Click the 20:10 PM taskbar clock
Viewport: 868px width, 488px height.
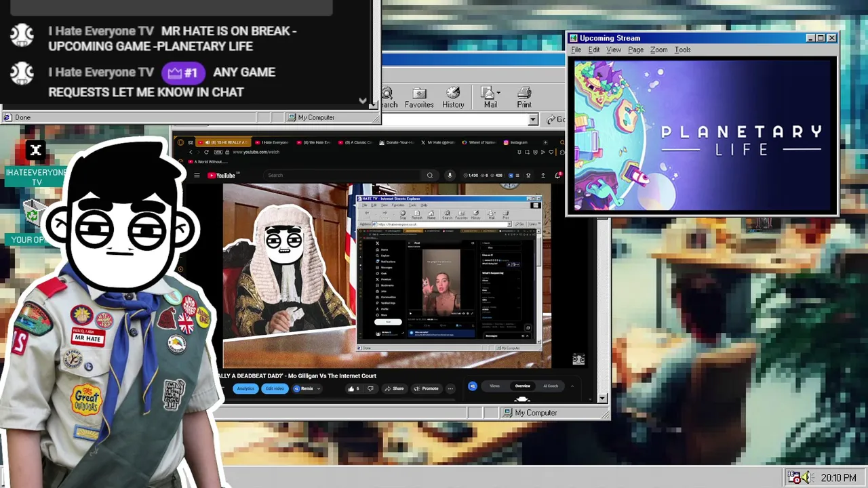click(838, 478)
